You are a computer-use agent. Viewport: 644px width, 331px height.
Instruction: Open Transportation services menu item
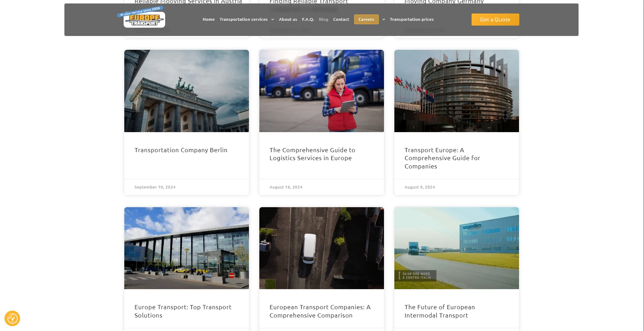pos(243,19)
